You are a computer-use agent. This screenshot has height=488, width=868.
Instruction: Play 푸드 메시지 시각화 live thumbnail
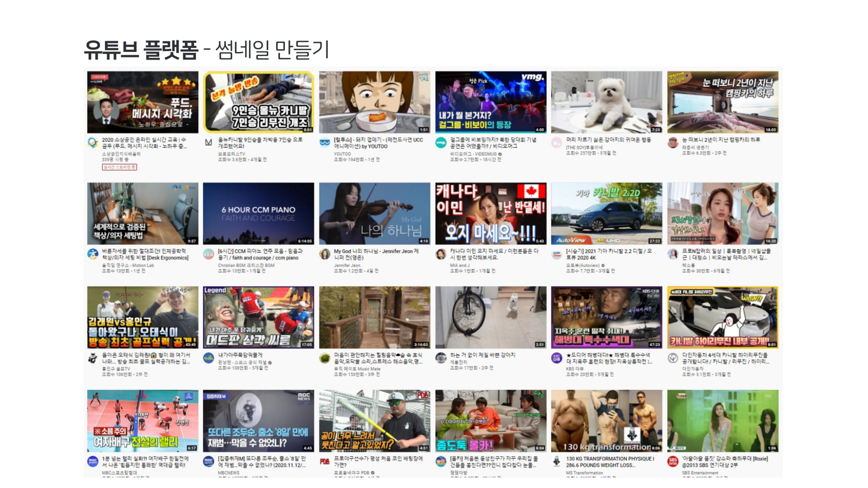click(143, 102)
